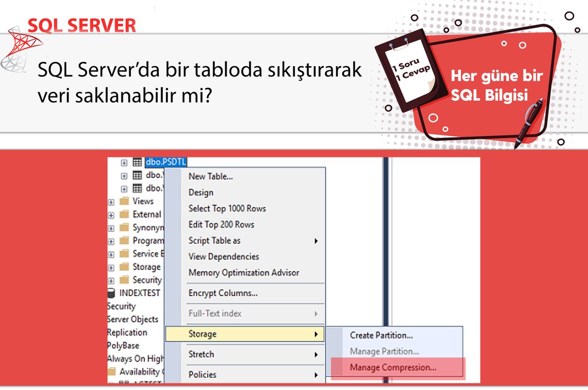The image size is (588, 390).
Task: Expand the Storage folder in the tree
Action: pos(111,267)
